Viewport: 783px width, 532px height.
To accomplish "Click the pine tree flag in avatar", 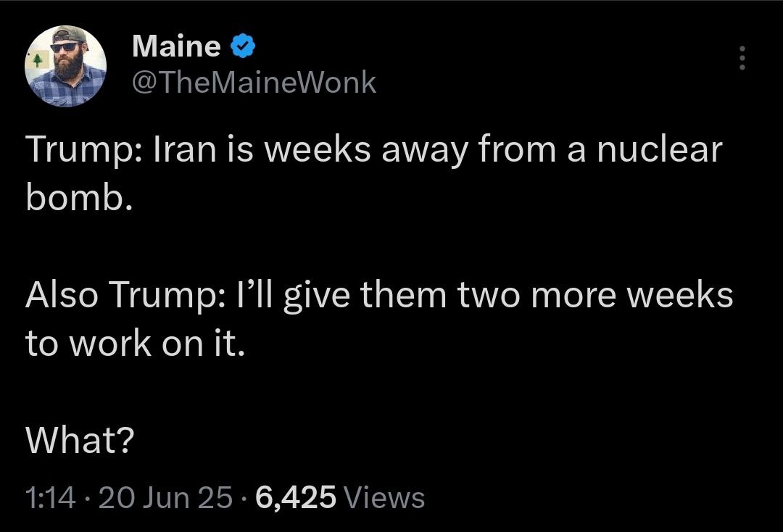I will tap(37, 60).
